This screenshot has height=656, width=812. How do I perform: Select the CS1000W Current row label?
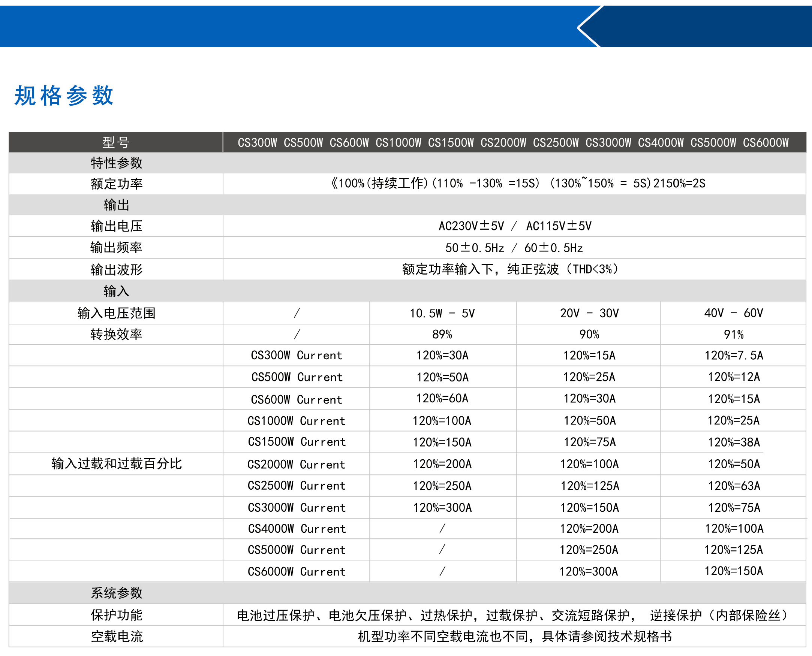point(296,421)
